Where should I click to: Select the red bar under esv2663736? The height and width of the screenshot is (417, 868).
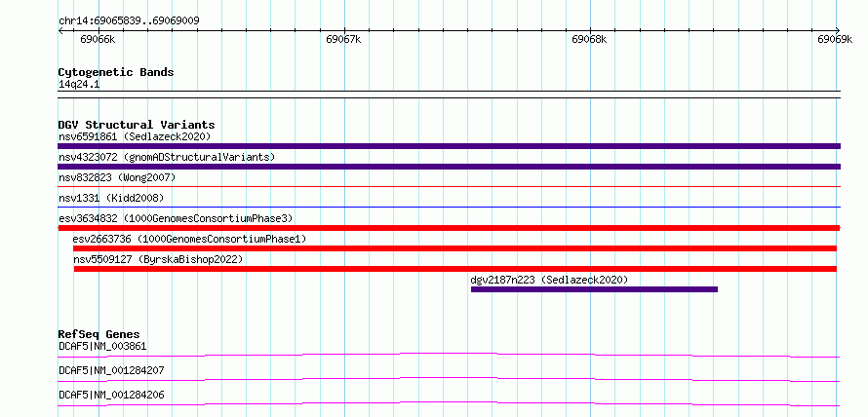[x=454, y=248]
